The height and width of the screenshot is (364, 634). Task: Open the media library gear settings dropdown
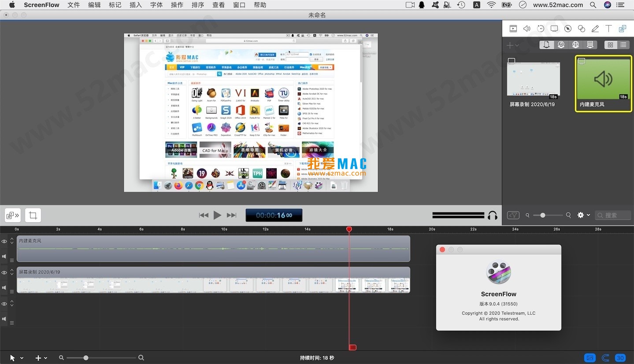pos(583,215)
